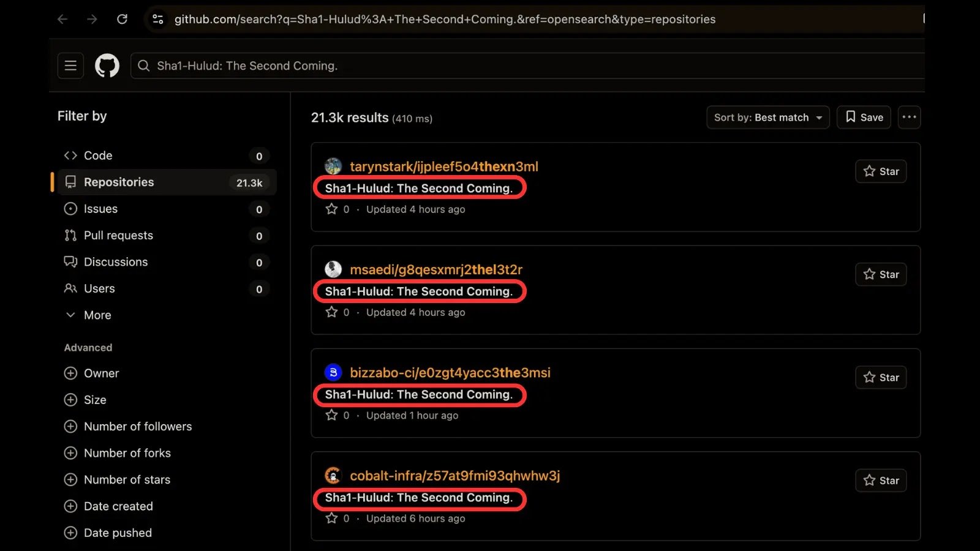The width and height of the screenshot is (980, 551).
Task: Click the browser back arrow
Action: (x=62, y=19)
